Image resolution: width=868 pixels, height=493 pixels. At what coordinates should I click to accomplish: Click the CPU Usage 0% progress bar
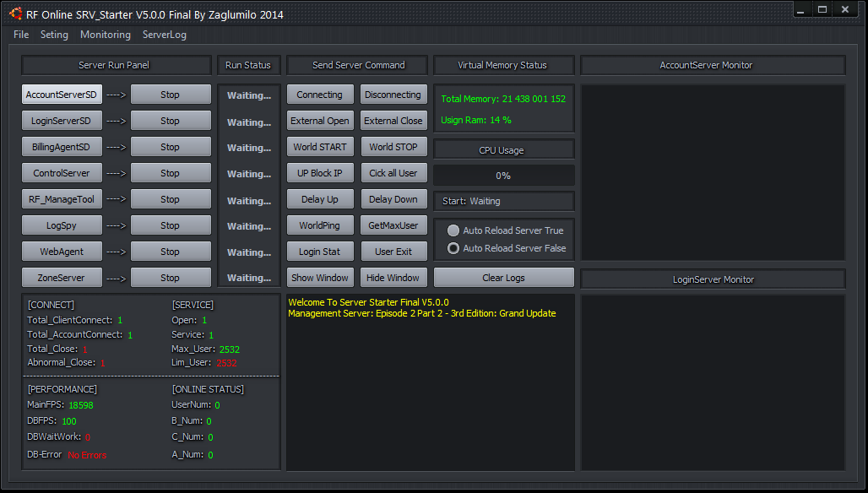[504, 176]
